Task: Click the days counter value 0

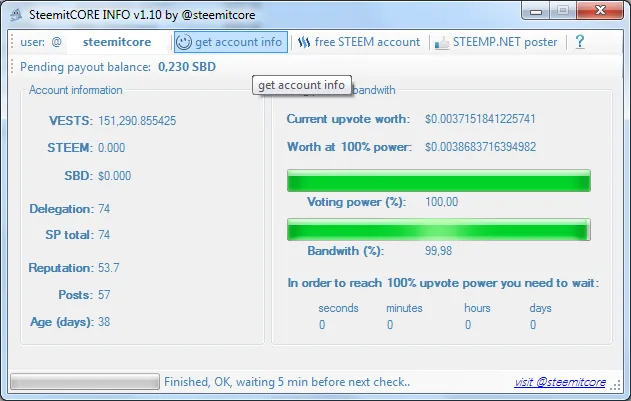Action: coord(533,325)
